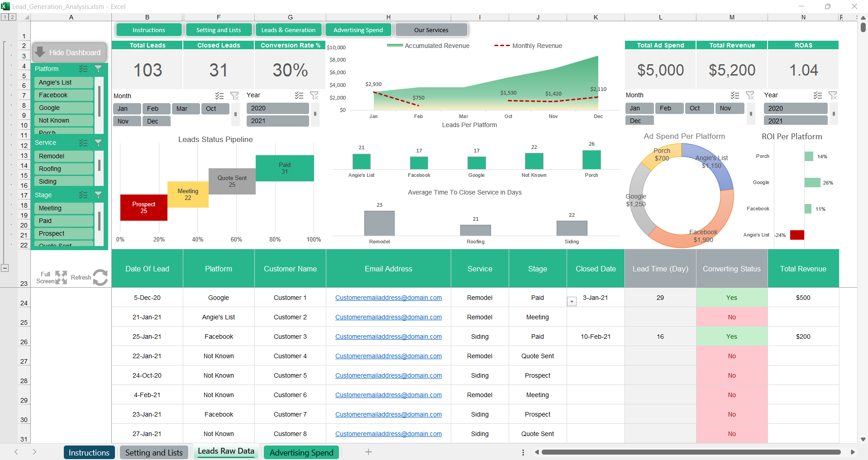
Task: Switch to the Advertising Spend sheet tab
Action: click(301, 452)
